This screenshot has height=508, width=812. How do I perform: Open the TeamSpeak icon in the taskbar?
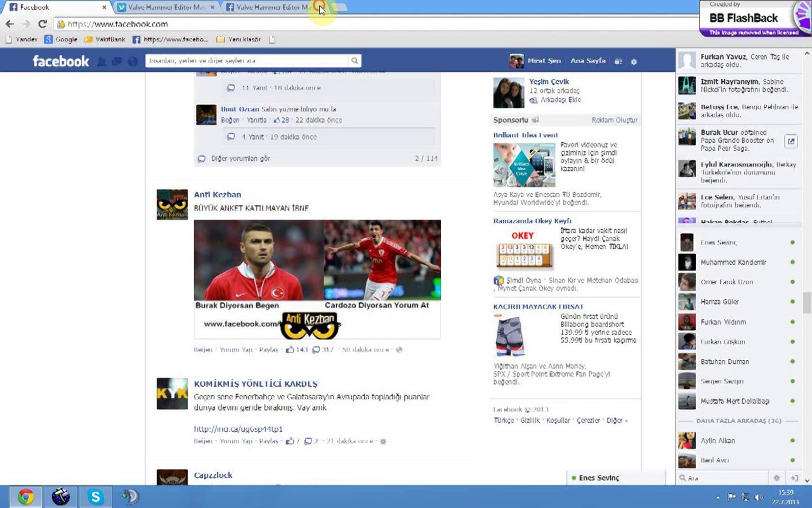(130, 497)
